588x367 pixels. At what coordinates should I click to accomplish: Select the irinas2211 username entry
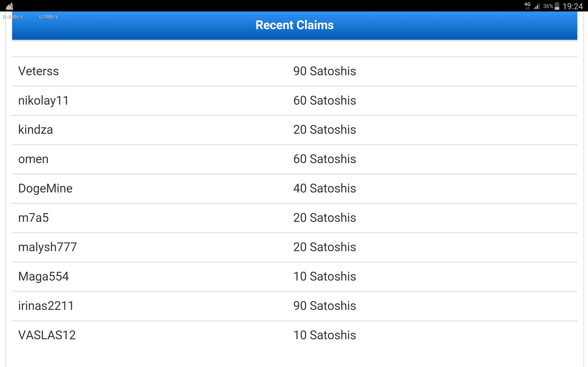(x=46, y=306)
